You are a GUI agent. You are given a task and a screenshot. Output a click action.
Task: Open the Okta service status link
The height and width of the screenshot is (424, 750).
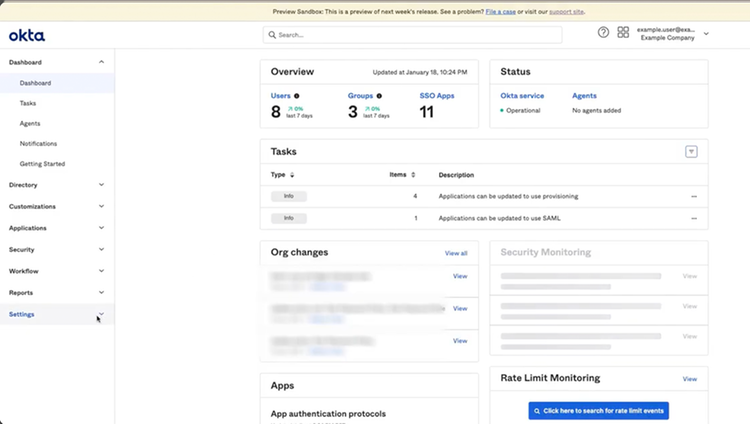point(522,96)
